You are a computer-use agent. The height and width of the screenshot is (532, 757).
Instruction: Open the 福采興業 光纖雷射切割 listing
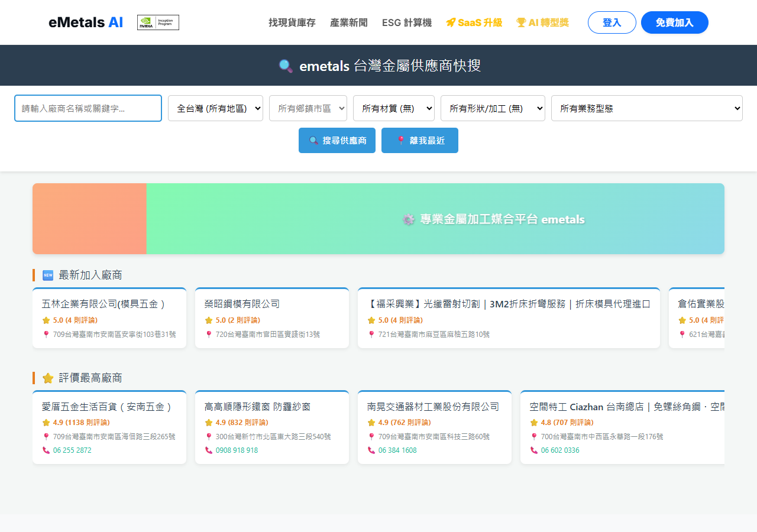(x=509, y=318)
